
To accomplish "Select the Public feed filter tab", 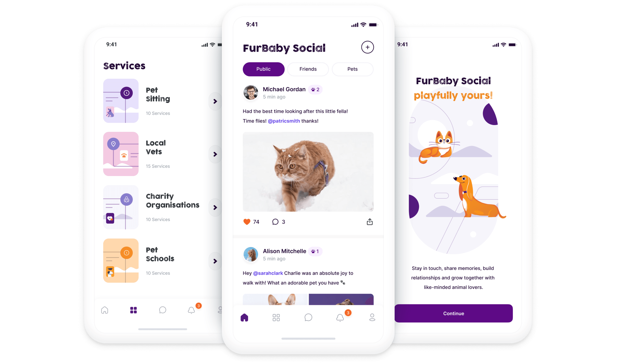I will (x=263, y=68).
